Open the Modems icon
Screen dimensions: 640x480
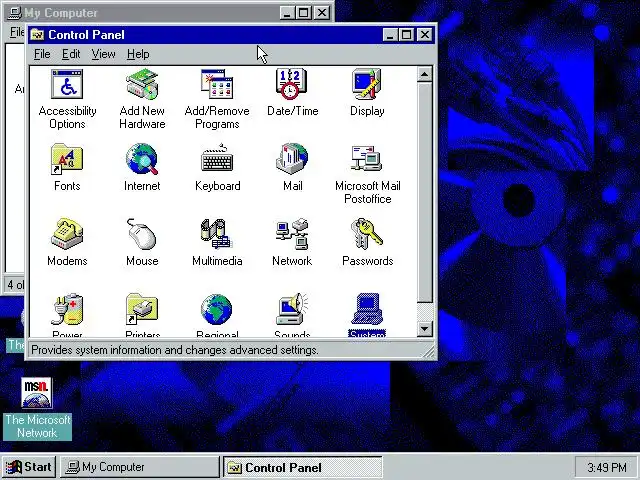[67, 234]
